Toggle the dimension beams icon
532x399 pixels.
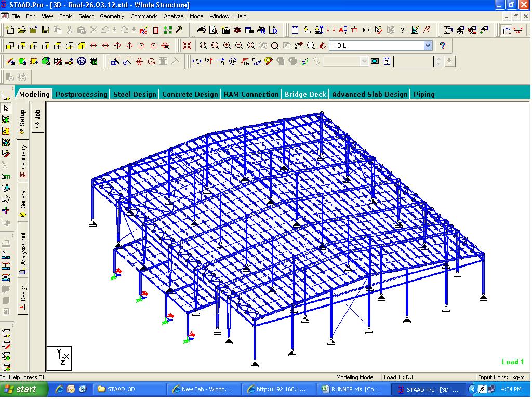[x=367, y=30]
